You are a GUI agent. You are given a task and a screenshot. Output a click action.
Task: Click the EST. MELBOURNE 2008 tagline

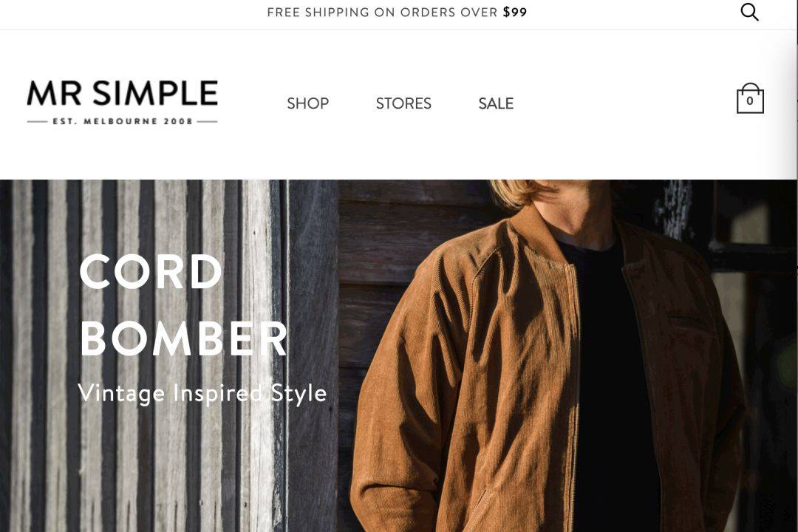(x=123, y=121)
